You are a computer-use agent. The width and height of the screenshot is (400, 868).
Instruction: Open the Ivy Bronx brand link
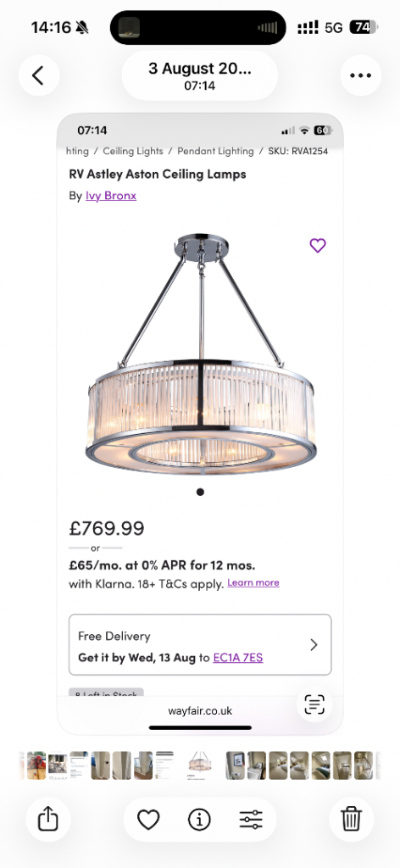[111, 196]
